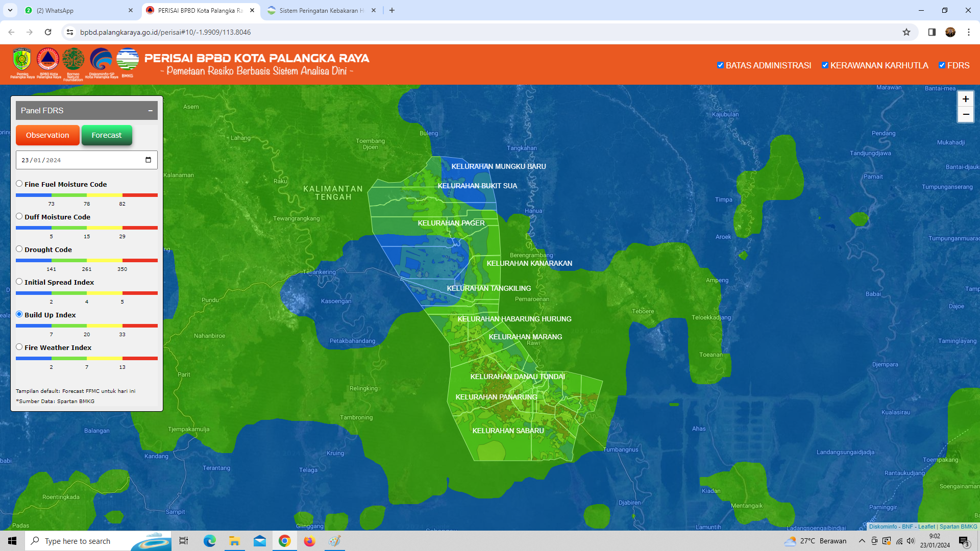Screen dimensions: 980x551
Task: Open the Spartan BMKG attribution link
Action: tap(958, 527)
